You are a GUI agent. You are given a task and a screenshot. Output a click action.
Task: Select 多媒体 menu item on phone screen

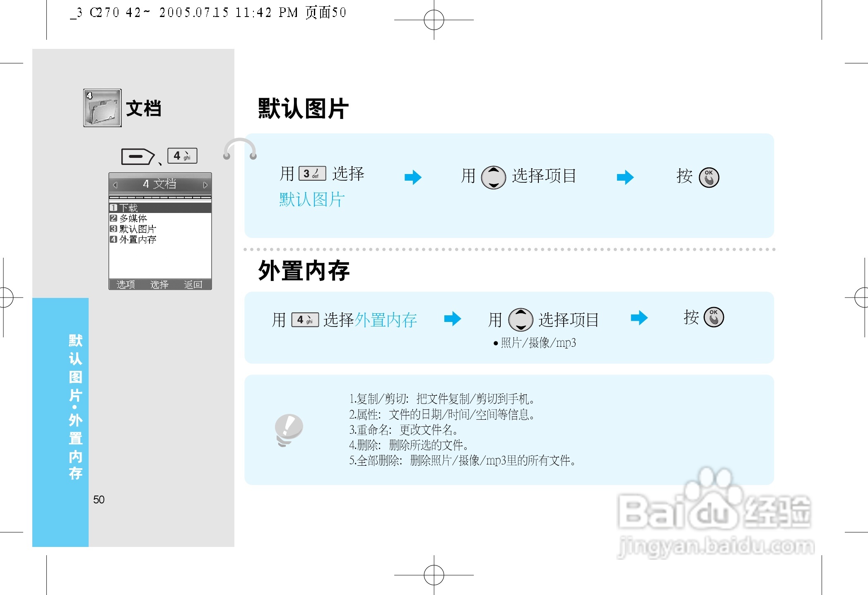pos(133,218)
